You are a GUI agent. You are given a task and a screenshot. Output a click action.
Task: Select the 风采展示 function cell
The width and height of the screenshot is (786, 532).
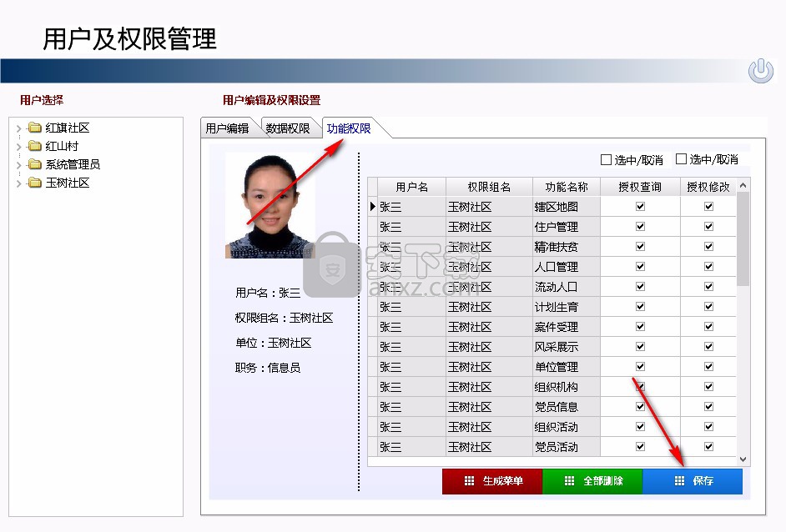coord(566,347)
